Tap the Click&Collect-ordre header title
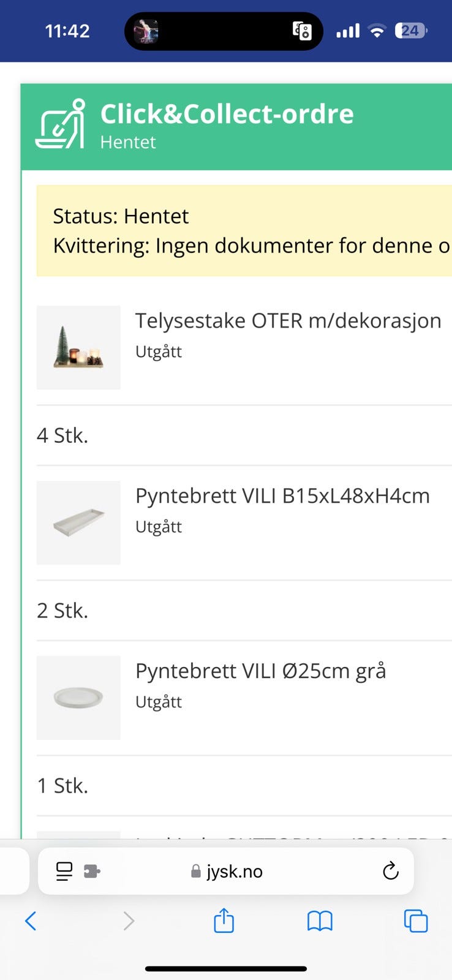Image resolution: width=452 pixels, height=980 pixels. tap(227, 114)
